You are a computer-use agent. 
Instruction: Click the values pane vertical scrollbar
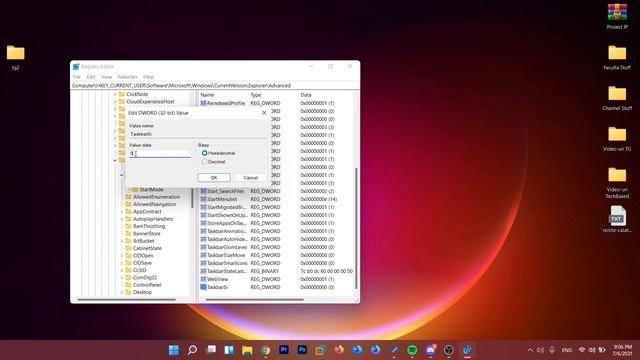pyautogui.click(x=356, y=229)
